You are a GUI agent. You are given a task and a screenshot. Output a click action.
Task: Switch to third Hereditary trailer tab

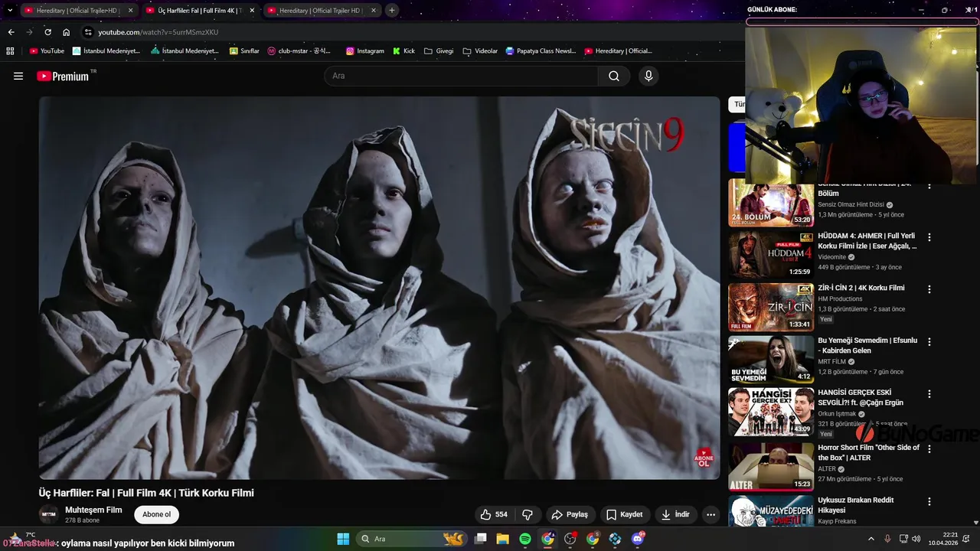point(322,11)
